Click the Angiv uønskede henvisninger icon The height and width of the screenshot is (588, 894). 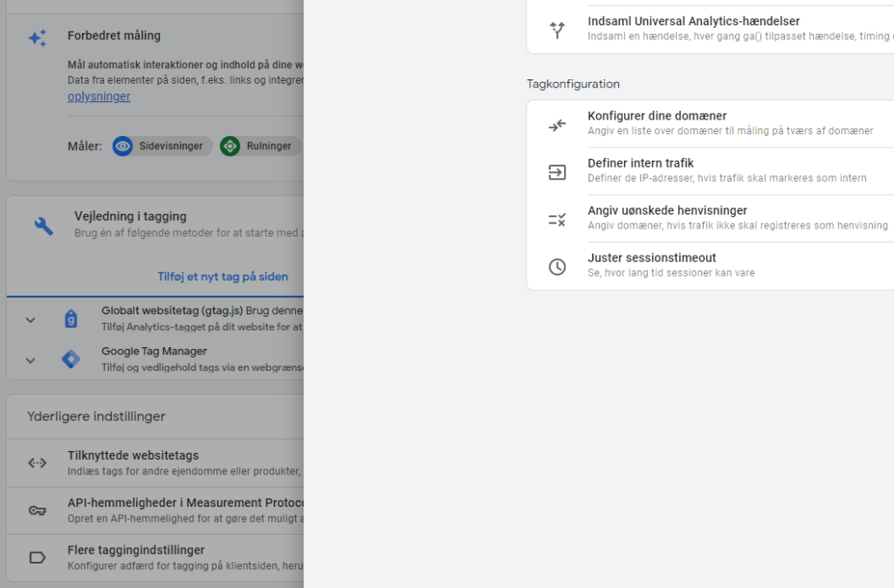(557, 219)
